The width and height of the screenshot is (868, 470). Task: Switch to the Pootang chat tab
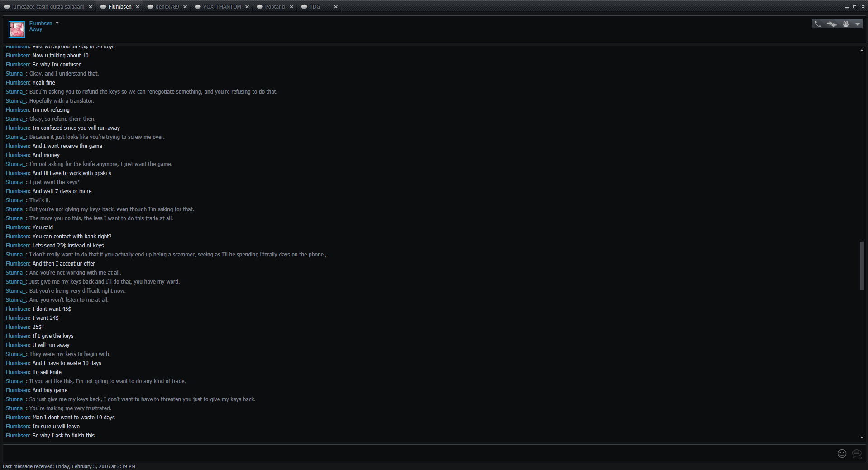pyautogui.click(x=275, y=7)
